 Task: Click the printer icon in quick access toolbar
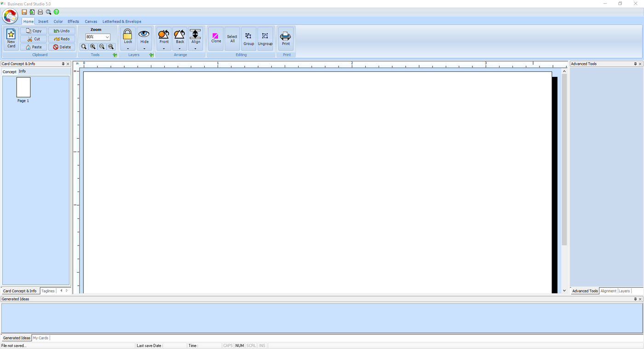tap(40, 12)
